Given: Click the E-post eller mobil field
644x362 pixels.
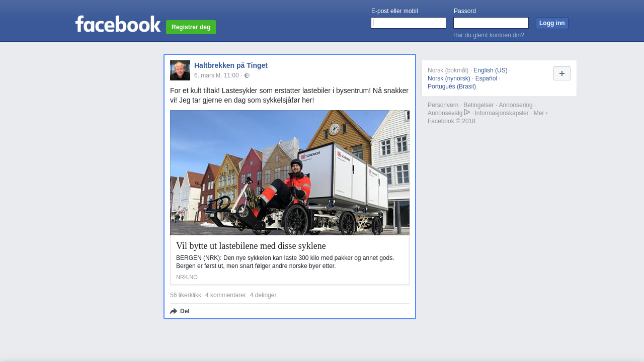Looking at the screenshot, I should (x=408, y=23).
